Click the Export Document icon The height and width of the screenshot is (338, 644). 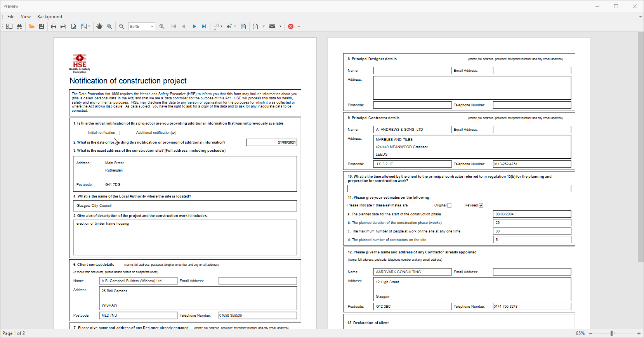(255, 26)
